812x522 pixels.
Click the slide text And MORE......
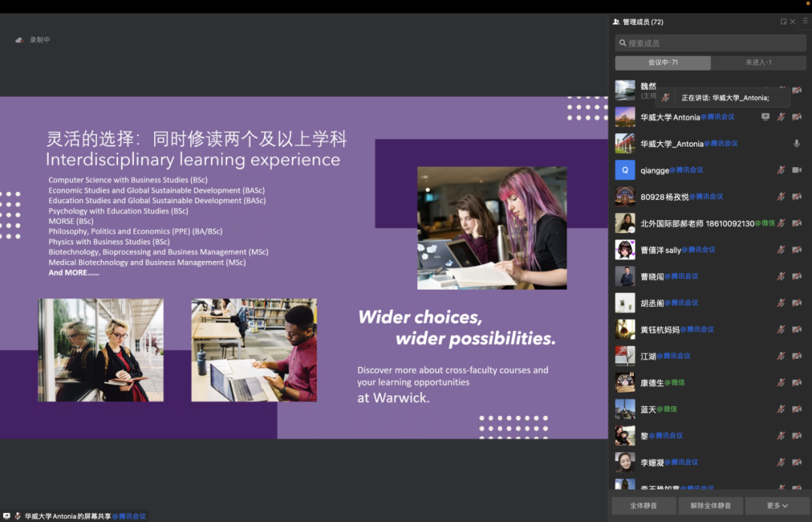click(x=74, y=272)
